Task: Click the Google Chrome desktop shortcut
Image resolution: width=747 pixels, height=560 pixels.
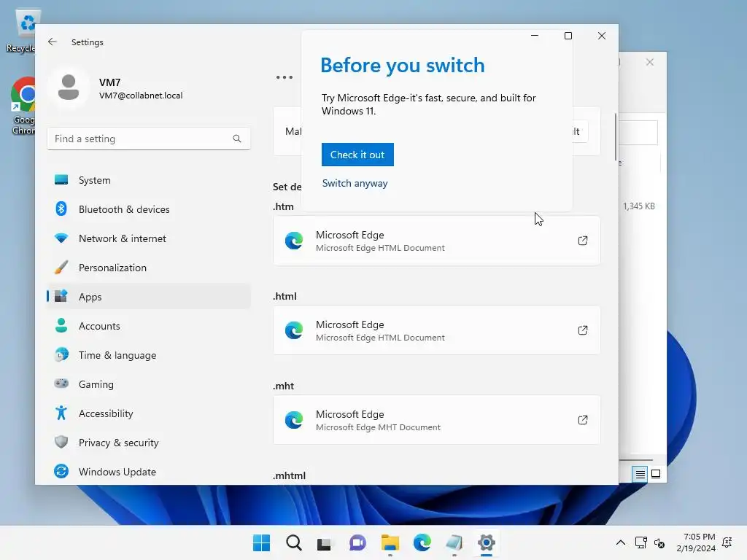Action: pyautogui.click(x=23, y=106)
